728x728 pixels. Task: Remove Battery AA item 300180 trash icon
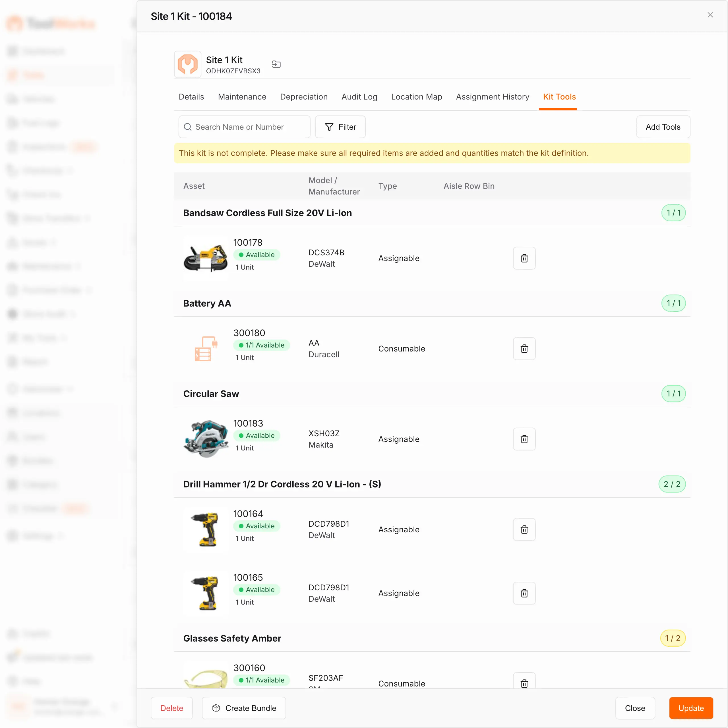click(524, 349)
